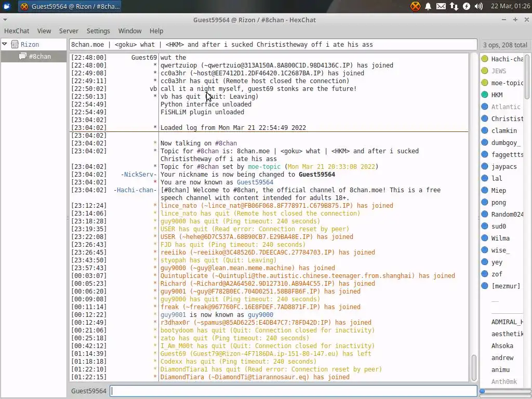Click the -NickServ- sender name
532x399 pixels.
(139, 175)
